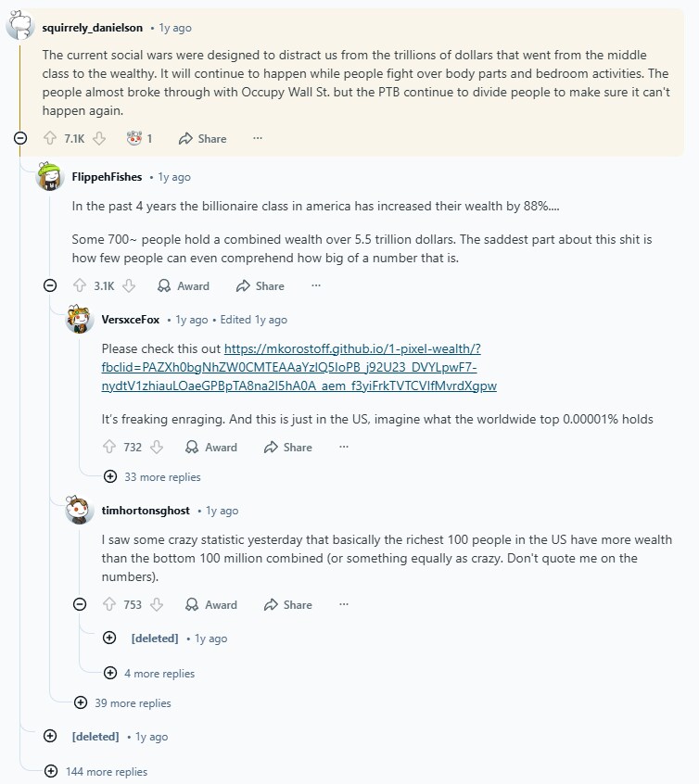Expand the 144 more replies at the bottom
The image size is (699, 784).
[x=102, y=771]
